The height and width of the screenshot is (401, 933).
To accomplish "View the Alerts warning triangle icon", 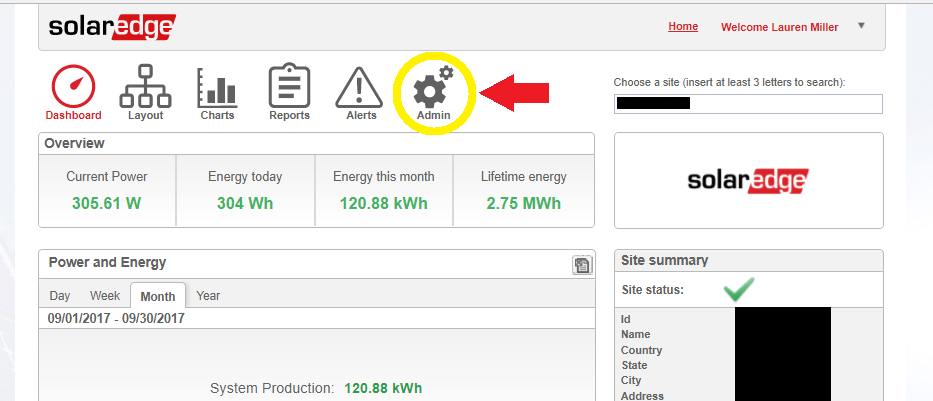I will coord(361,89).
